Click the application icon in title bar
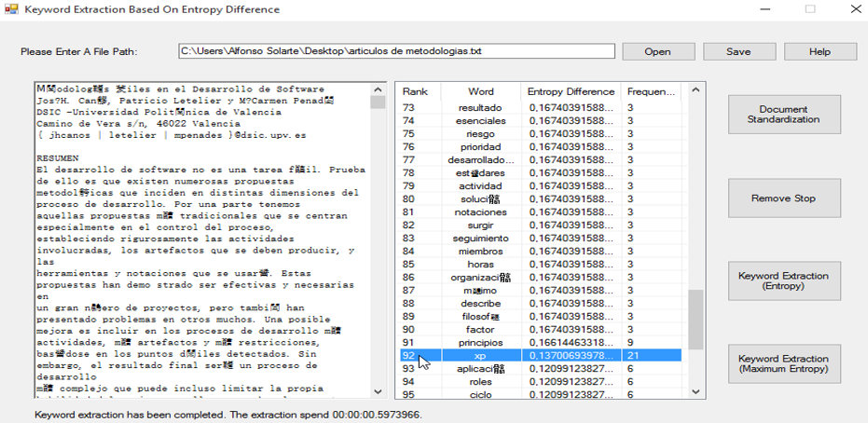This screenshot has width=868, height=423. (x=11, y=9)
